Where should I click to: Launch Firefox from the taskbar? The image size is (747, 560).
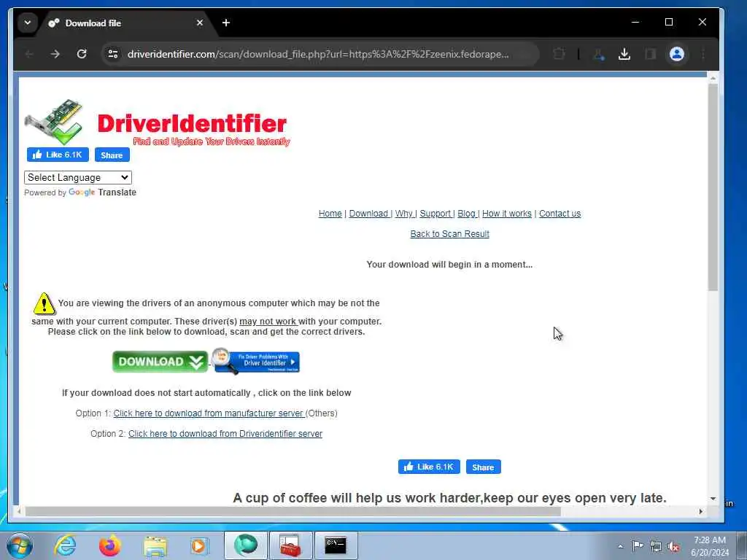(109, 545)
